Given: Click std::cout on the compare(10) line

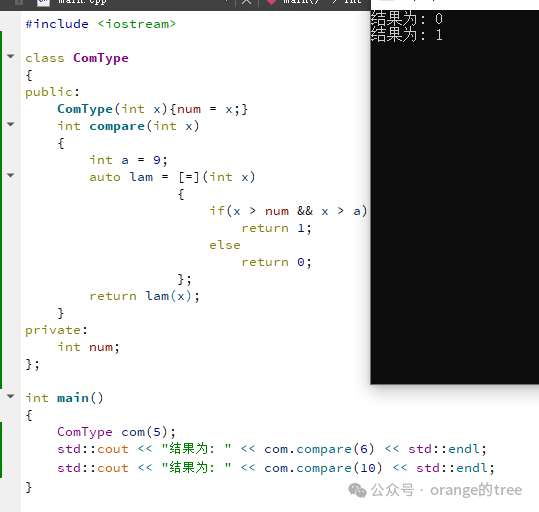Looking at the screenshot, I should tap(93, 468).
